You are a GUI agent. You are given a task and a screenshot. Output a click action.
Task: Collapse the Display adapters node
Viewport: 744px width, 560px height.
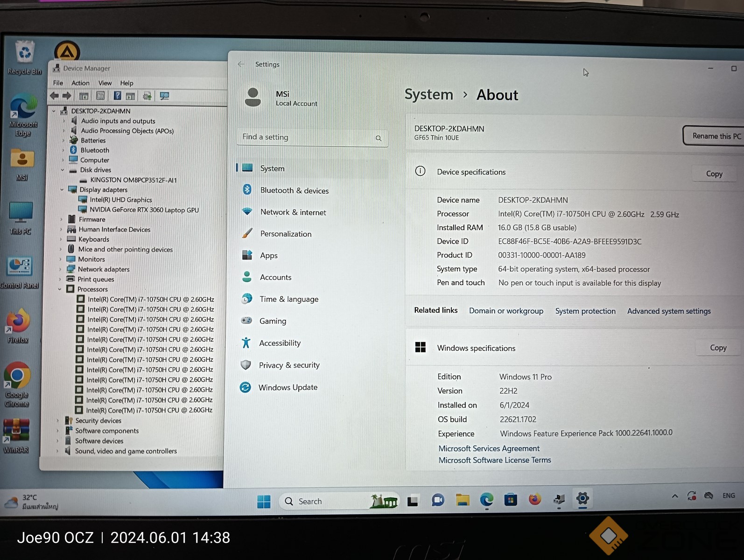tap(62, 189)
